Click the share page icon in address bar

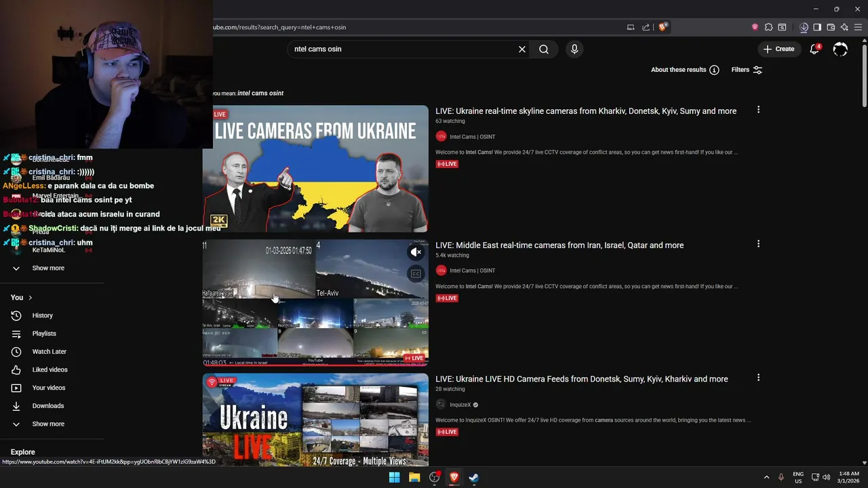(x=646, y=27)
